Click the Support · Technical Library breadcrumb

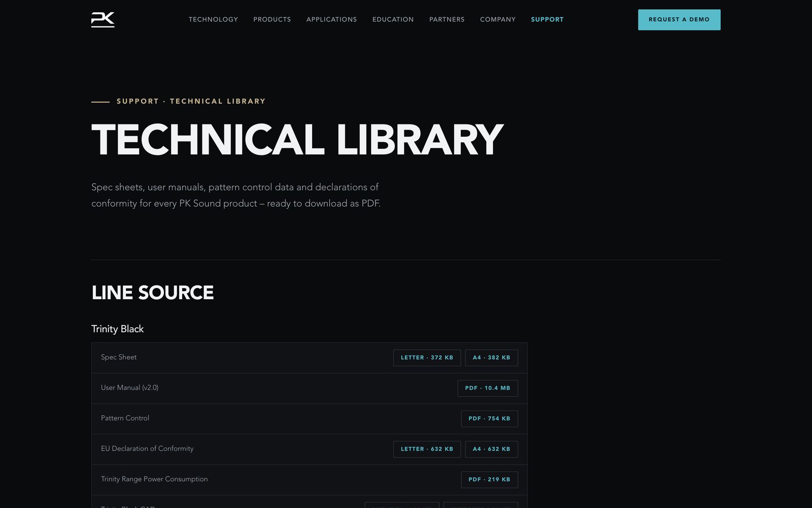click(x=191, y=101)
